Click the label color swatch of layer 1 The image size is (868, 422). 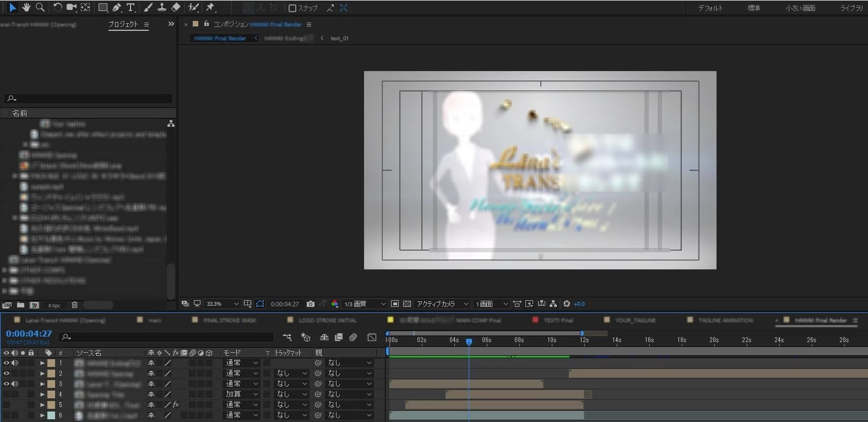click(51, 363)
